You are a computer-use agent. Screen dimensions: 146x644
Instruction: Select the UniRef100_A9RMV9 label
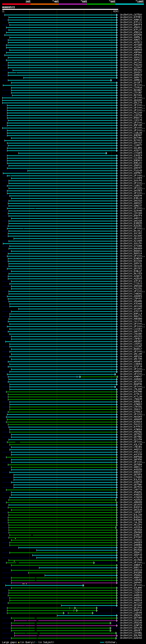pos(131,50)
